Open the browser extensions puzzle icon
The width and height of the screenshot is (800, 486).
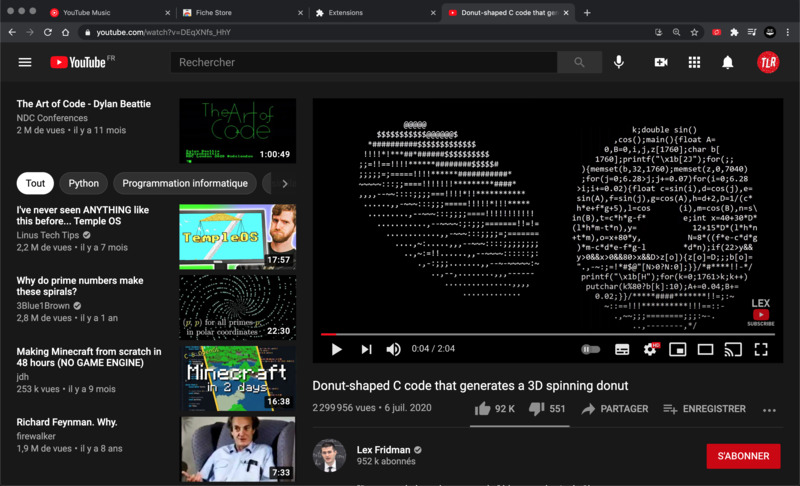(734, 32)
